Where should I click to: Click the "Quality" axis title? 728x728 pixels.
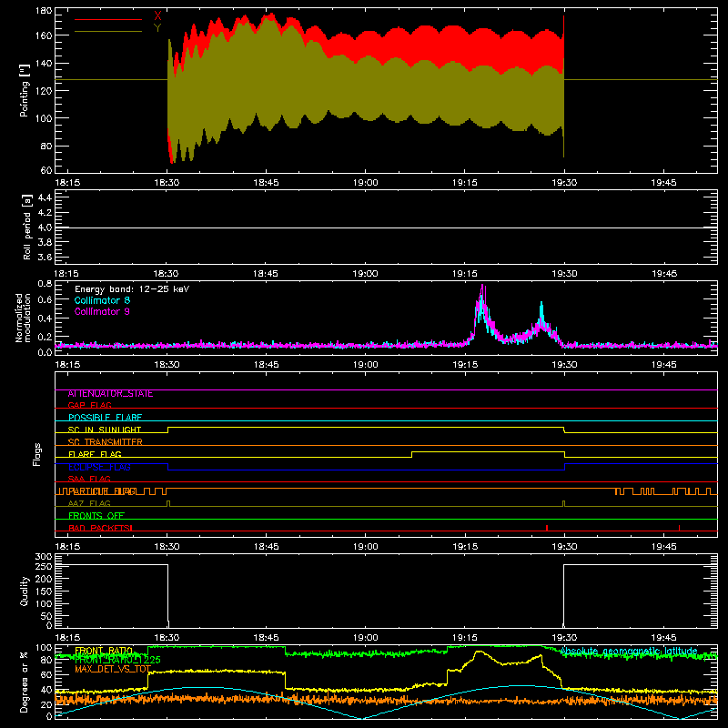[x=25, y=591]
